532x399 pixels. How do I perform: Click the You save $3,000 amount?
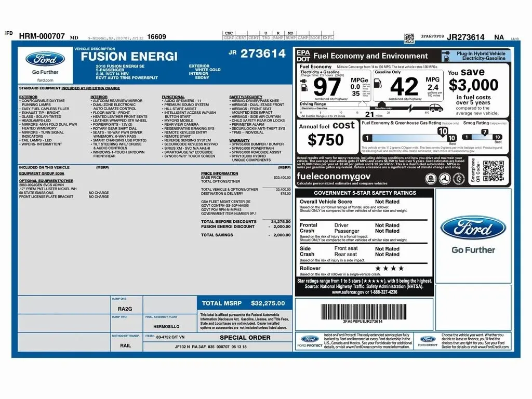473,85
